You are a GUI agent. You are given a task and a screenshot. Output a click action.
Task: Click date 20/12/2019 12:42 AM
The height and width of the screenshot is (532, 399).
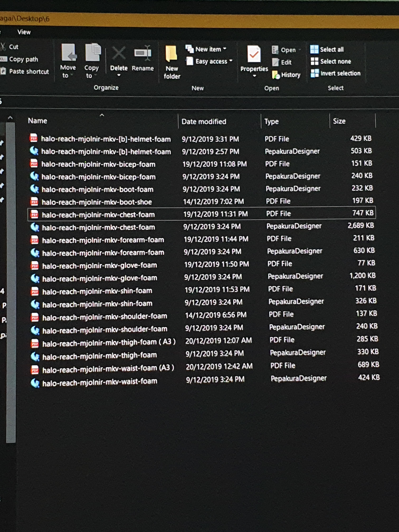click(x=219, y=366)
